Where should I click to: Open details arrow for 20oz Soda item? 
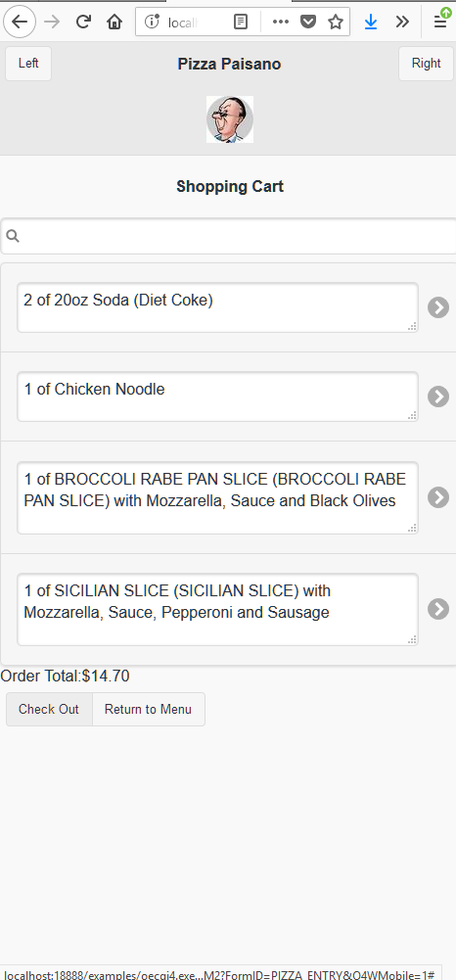(437, 306)
